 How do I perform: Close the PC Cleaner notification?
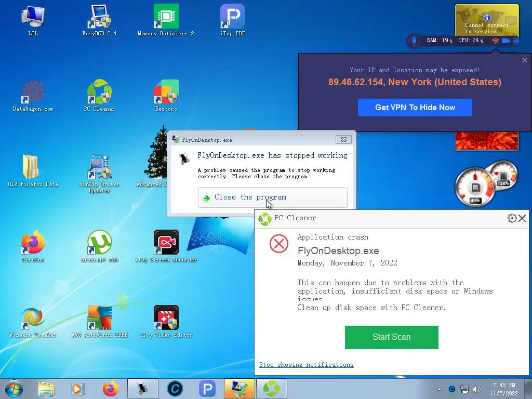522,218
